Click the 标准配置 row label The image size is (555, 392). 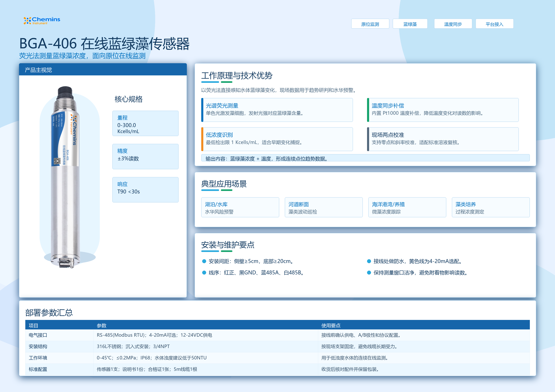point(38,369)
